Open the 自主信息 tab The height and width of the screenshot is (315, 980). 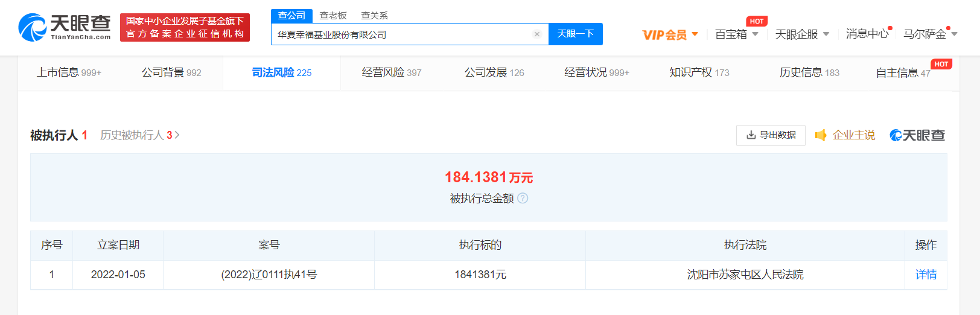coord(903,72)
